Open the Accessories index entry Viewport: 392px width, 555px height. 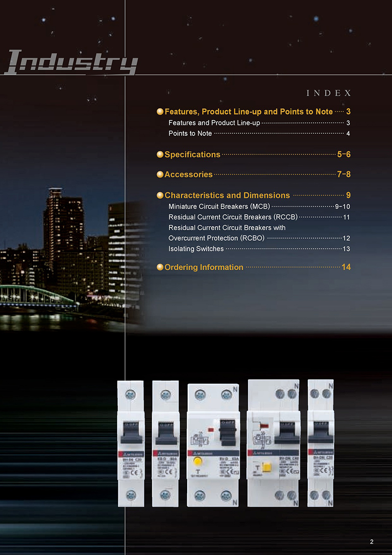click(189, 175)
